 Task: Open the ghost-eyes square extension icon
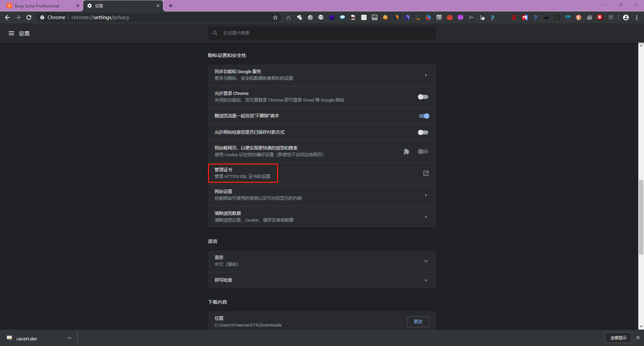[x=375, y=17]
